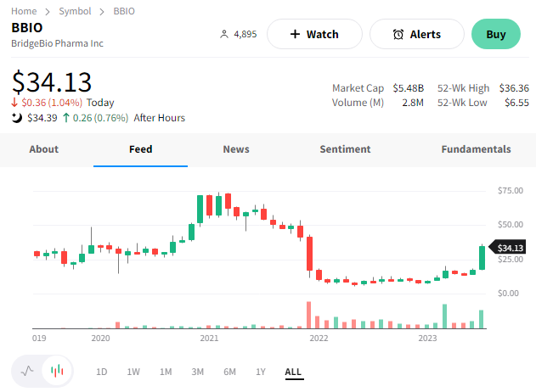Set chart range to 1W
The height and width of the screenshot is (392, 536).
(133, 372)
